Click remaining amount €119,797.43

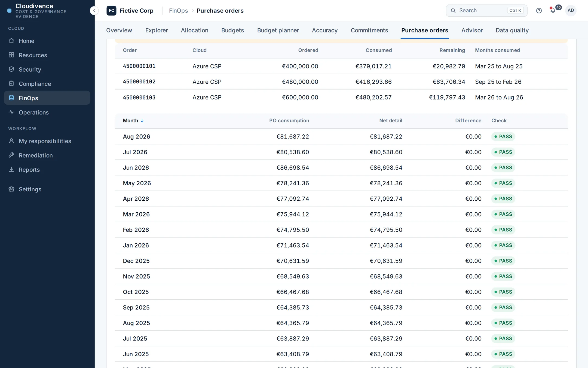(x=447, y=97)
